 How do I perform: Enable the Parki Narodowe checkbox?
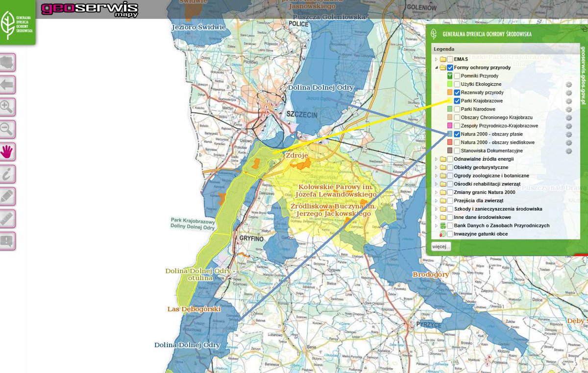point(457,109)
